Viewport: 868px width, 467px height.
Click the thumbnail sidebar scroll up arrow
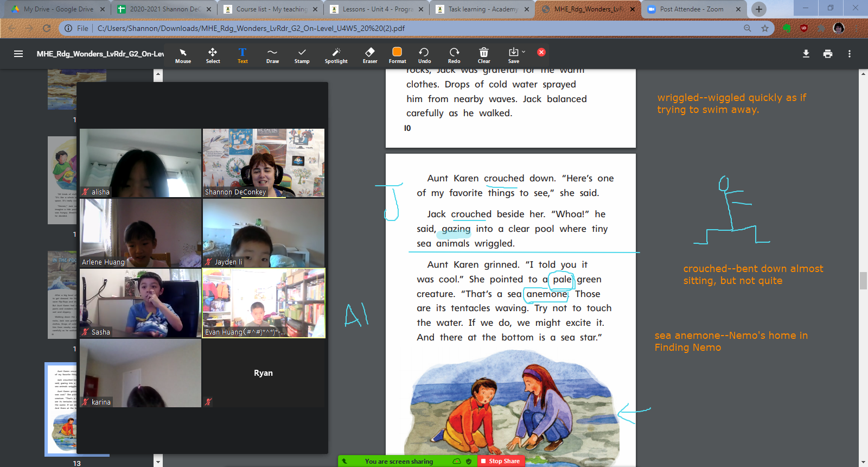(x=158, y=74)
